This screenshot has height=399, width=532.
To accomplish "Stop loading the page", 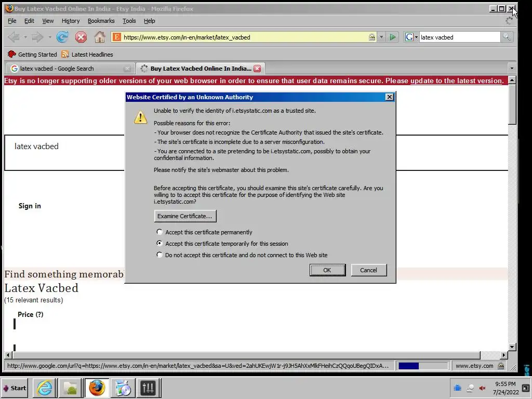I will (81, 37).
